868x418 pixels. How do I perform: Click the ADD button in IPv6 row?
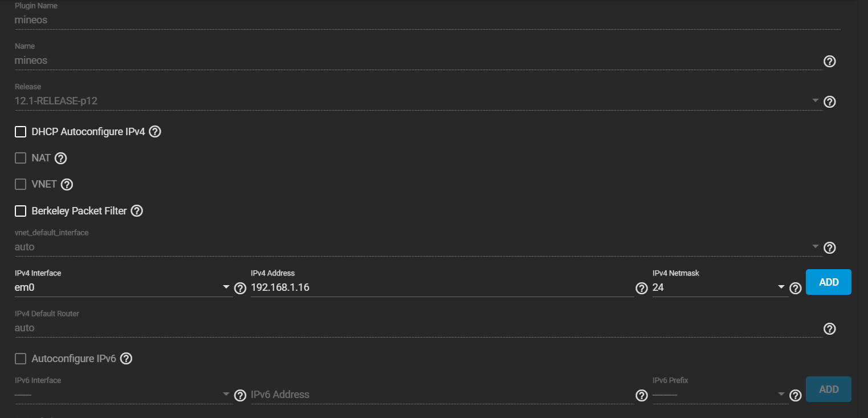pyautogui.click(x=828, y=389)
